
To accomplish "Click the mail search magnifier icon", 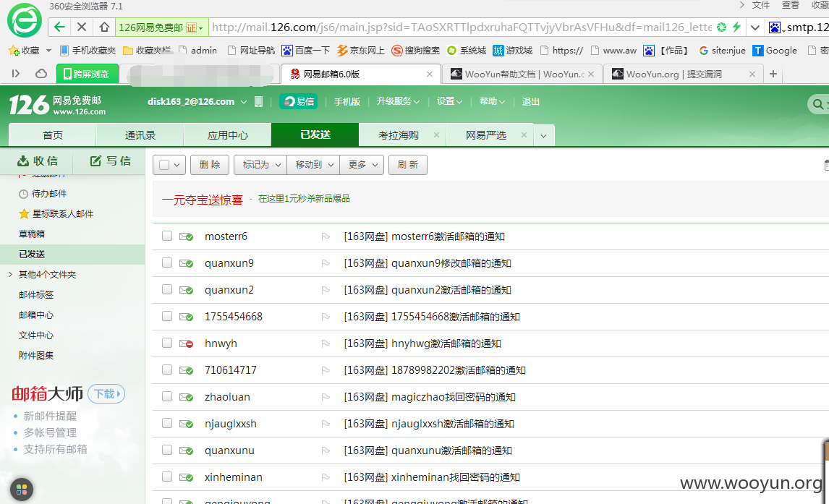I will coord(818,104).
